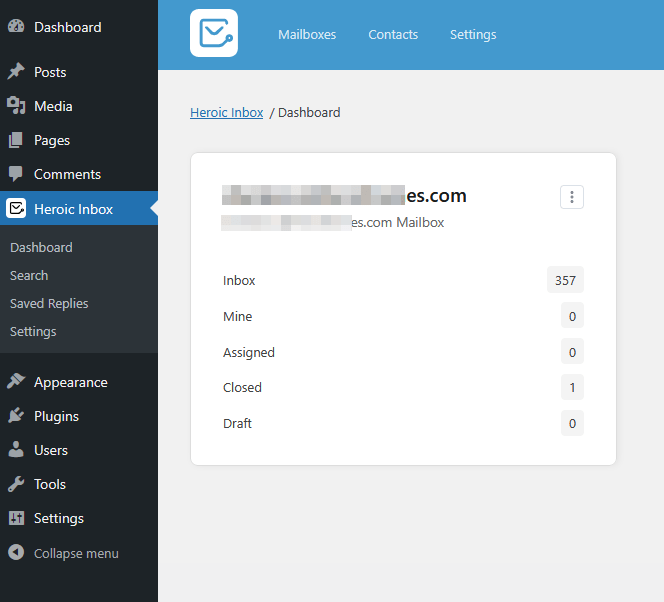Image resolution: width=664 pixels, height=602 pixels.
Task: Go to Posts menu item
Action: click(50, 72)
